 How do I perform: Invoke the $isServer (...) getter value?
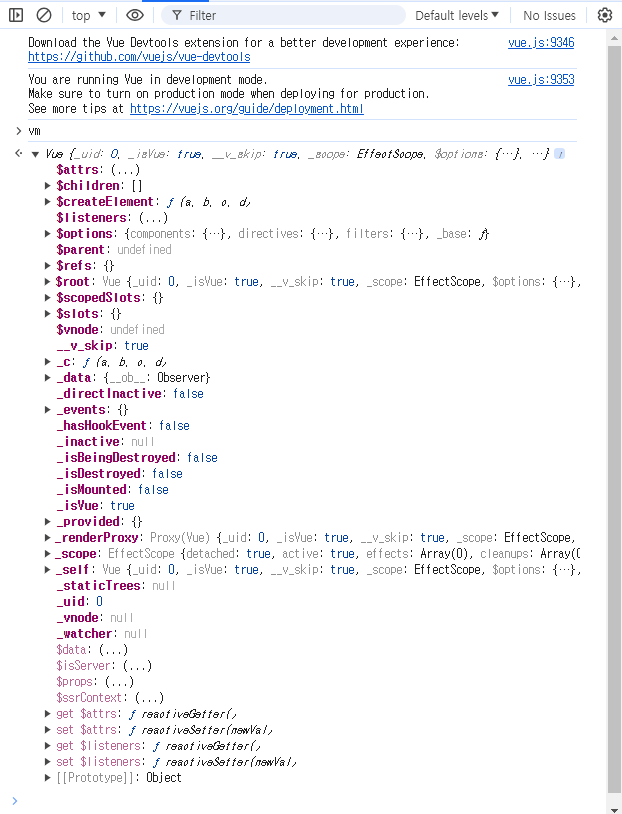[137, 666]
